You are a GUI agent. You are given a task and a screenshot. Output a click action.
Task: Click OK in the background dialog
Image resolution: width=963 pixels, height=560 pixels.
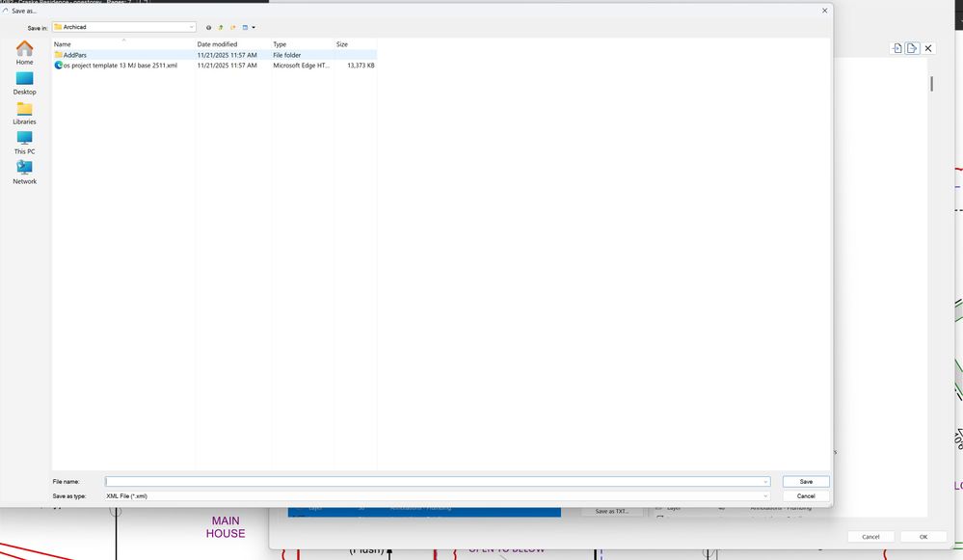pyautogui.click(x=923, y=537)
